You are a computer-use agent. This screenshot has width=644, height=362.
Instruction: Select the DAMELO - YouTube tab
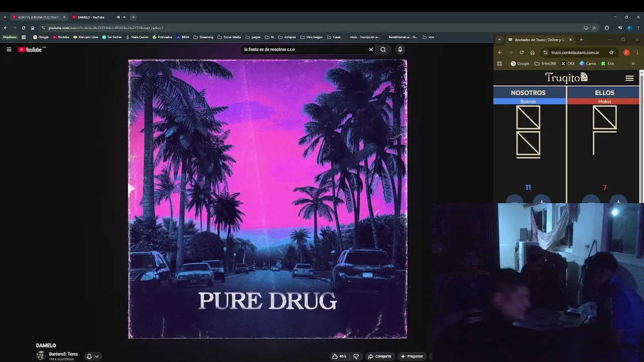click(x=91, y=17)
